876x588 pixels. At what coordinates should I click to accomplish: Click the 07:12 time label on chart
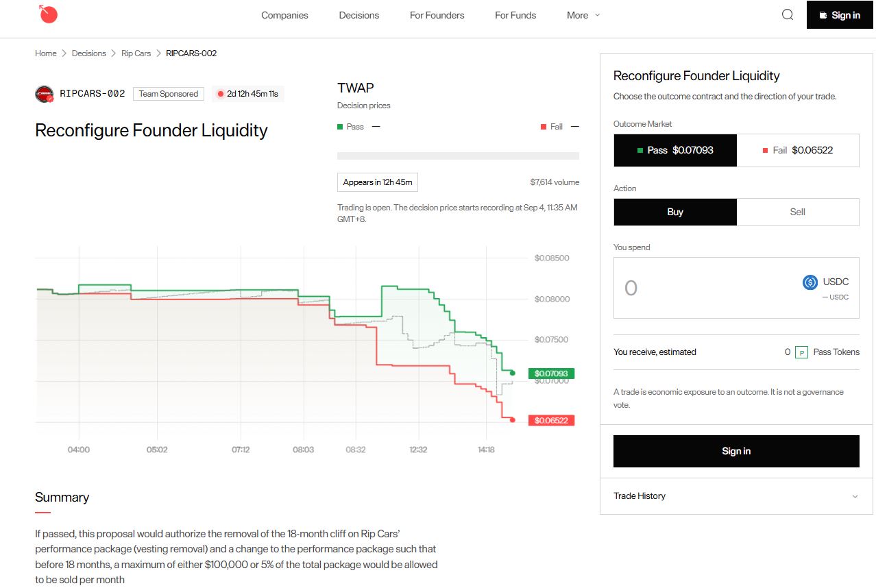point(241,450)
